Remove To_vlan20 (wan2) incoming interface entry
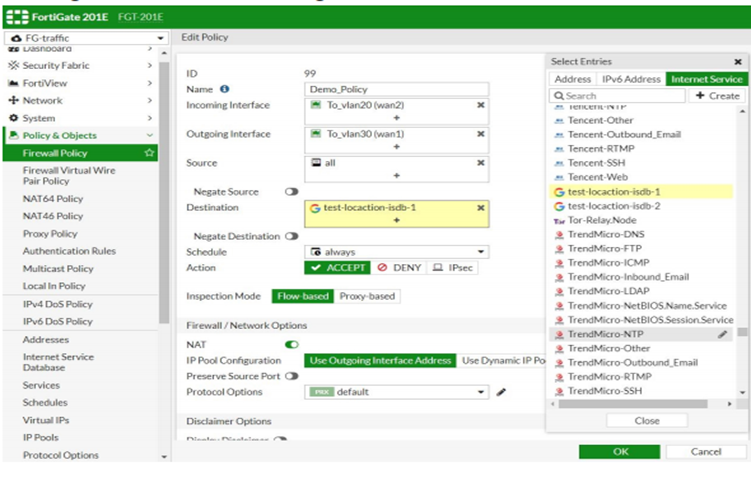751x477 pixels. click(480, 104)
